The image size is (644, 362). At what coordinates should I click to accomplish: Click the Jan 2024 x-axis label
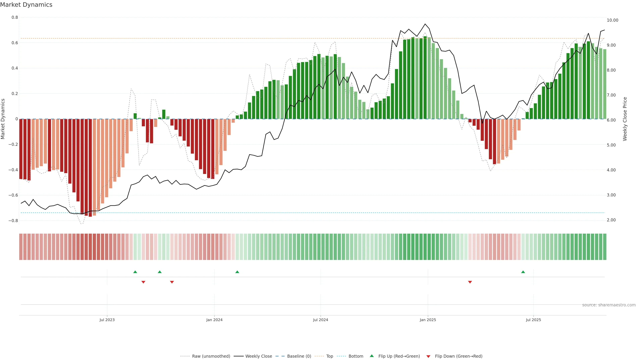(214, 320)
